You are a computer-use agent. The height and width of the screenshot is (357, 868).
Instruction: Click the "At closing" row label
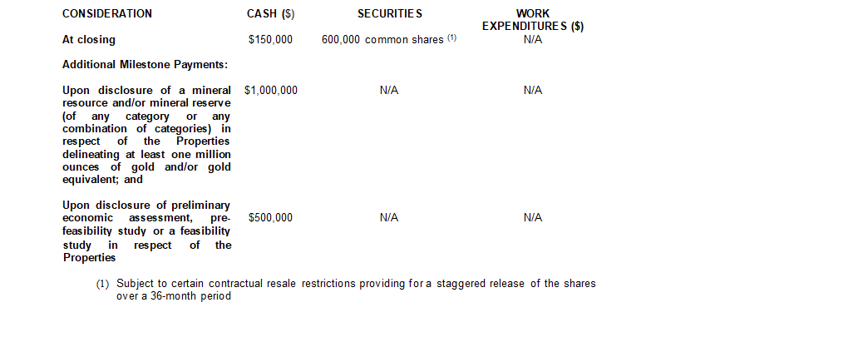(x=89, y=40)
